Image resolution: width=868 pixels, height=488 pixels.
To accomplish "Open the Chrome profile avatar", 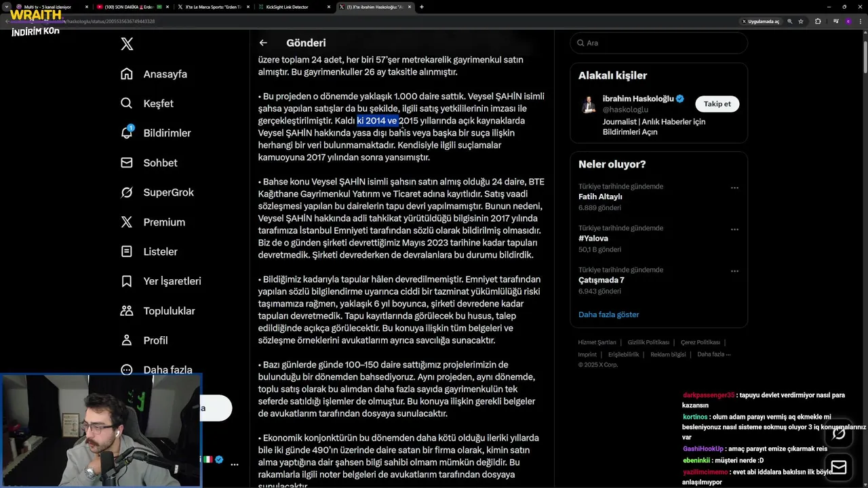I will tap(848, 21).
